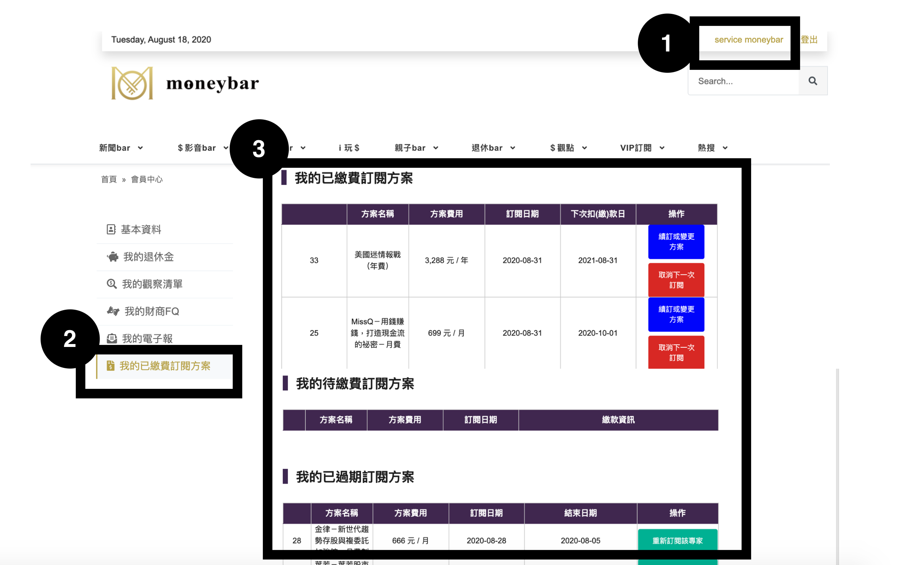Viewport: 924px width, 565px height.
Task: Click the search magnifier icon
Action: [813, 81]
